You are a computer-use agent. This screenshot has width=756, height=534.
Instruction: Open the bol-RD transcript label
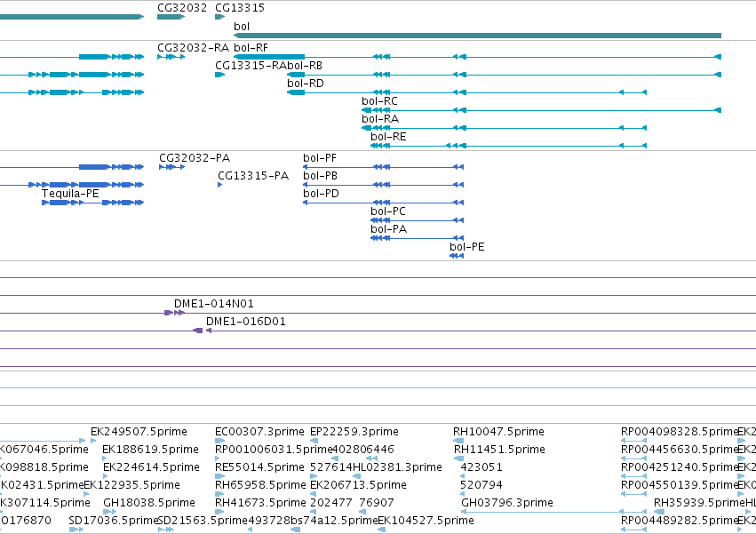click(x=306, y=84)
